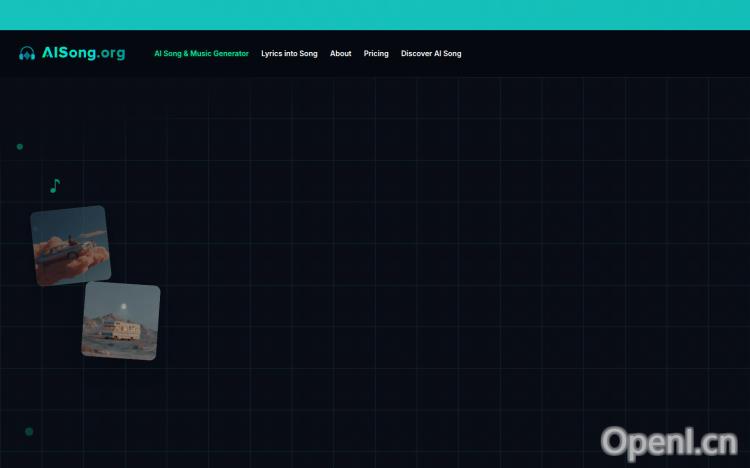Click the green music note icon
This screenshot has width=750, height=468.
pyautogui.click(x=55, y=186)
